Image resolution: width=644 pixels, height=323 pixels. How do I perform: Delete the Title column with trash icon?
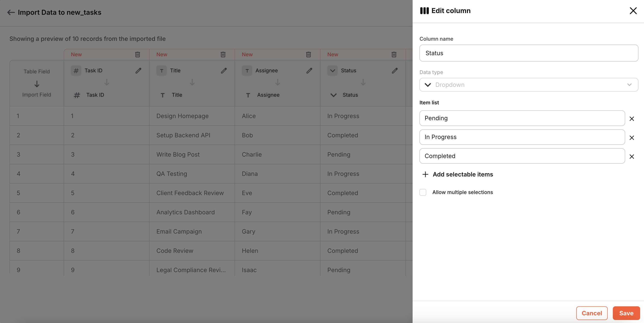pyautogui.click(x=223, y=54)
